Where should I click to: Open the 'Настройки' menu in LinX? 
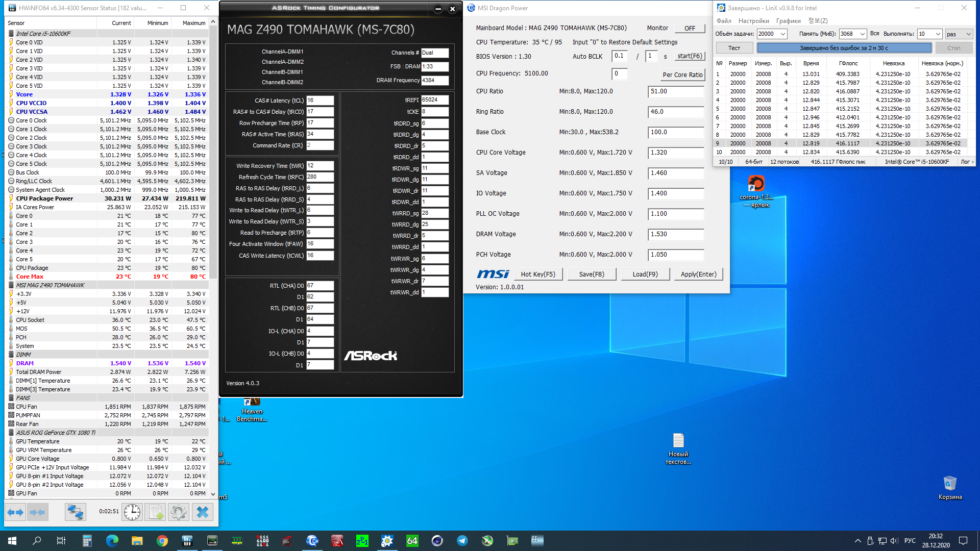click(x=753, y=21)
